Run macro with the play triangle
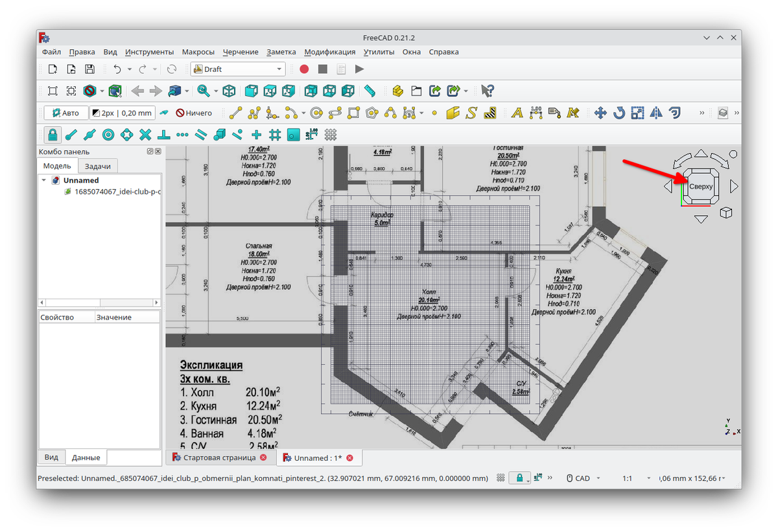 pos(359,69)
